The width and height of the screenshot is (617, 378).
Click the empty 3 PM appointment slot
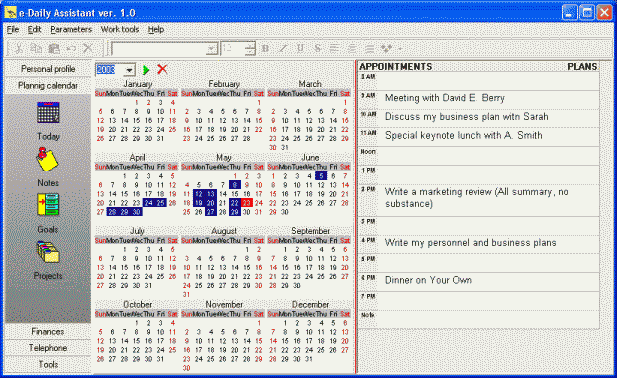[488, 226]
